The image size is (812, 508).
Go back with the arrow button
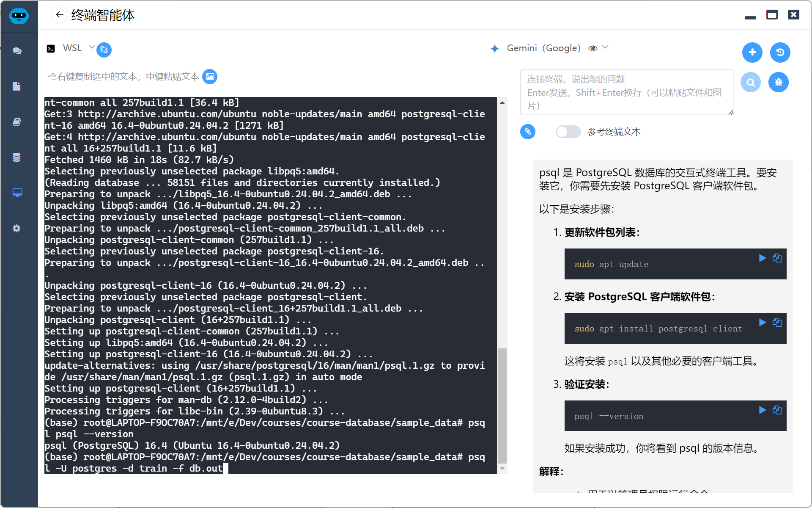click(x=60, y=15)
